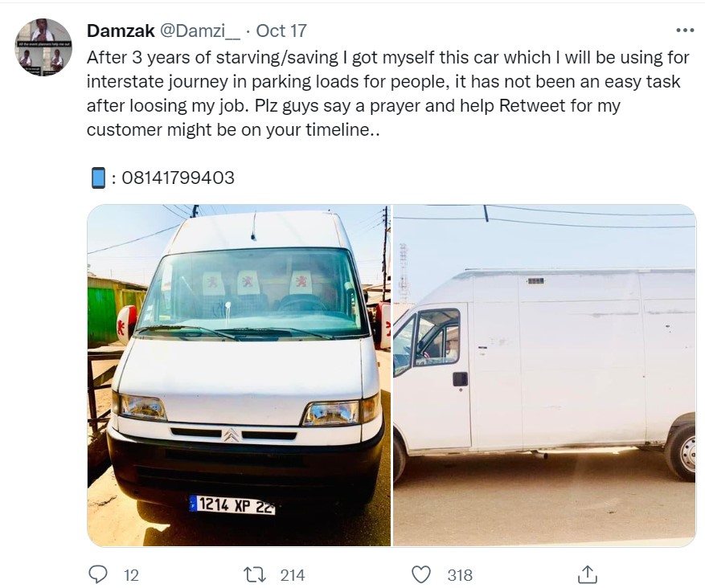
Task: Click the retweet arrows icon
Action: click(x=254, y=574)
